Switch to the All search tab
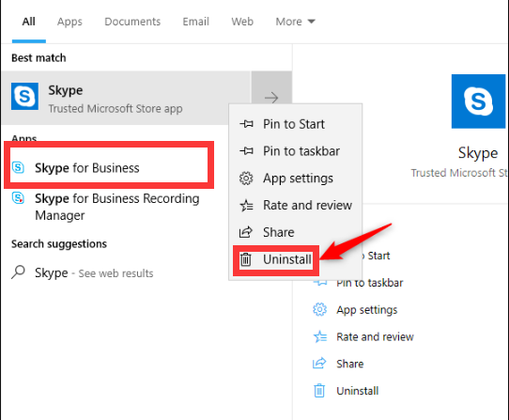509x420 pixels. [x=28, y=22]
